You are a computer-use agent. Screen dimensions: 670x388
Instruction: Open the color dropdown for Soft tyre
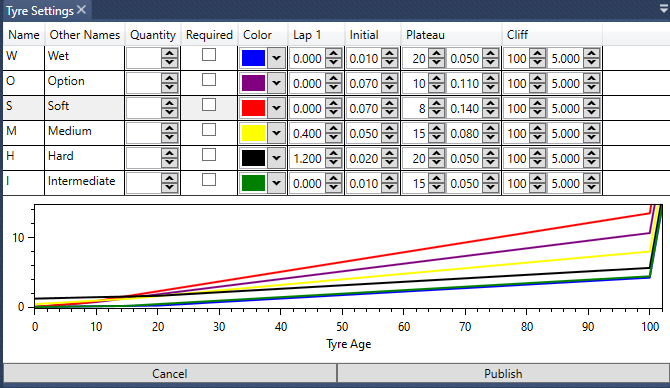coord(276,108)
